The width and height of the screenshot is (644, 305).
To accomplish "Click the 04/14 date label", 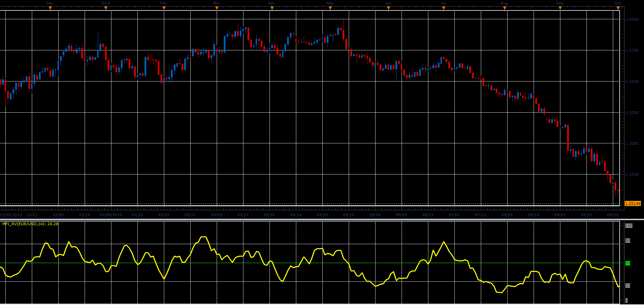I will (x=296, y=215).
